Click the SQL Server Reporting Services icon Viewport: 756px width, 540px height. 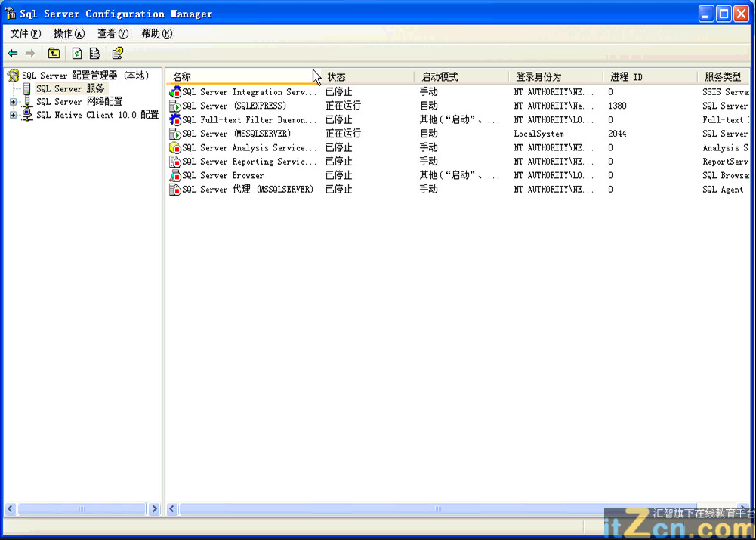[175, 162]
